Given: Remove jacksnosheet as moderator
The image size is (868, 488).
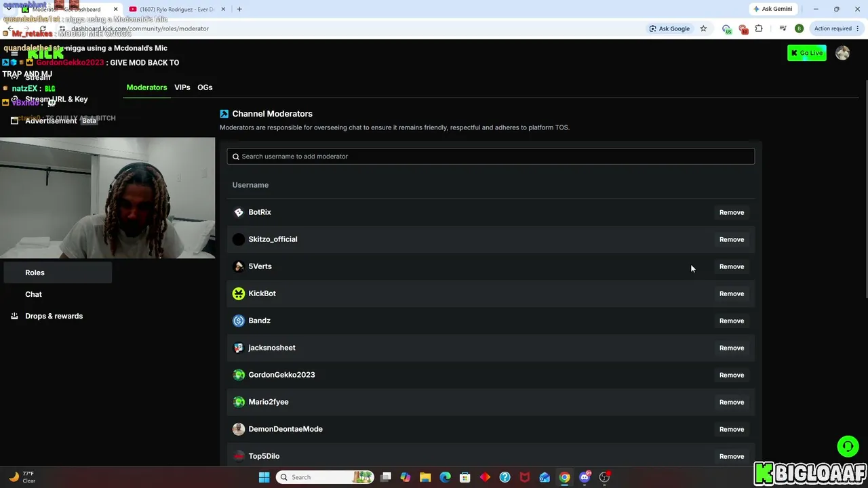Looking at the screenshot, I should click(x=732, y=348).
